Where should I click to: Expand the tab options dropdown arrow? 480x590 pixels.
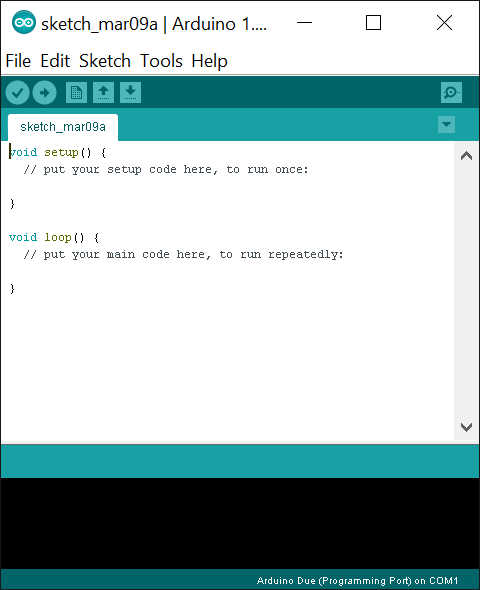pos(447,125)
